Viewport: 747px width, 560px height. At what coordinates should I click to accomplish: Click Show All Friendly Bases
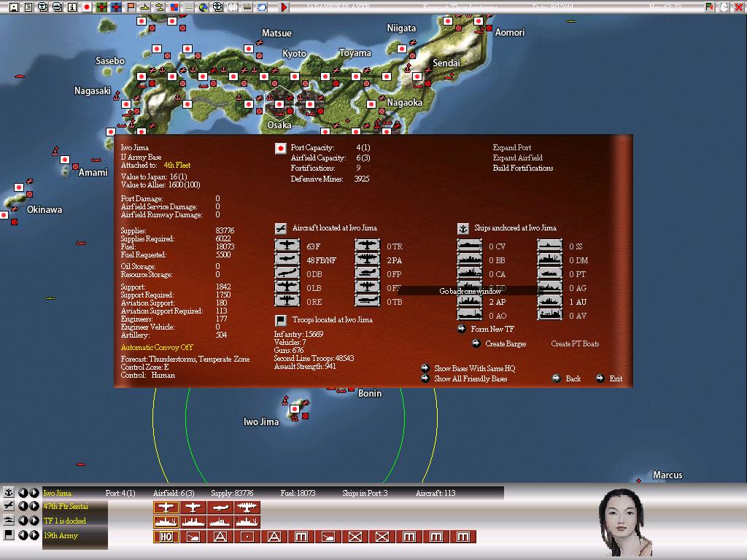[471, 378]
